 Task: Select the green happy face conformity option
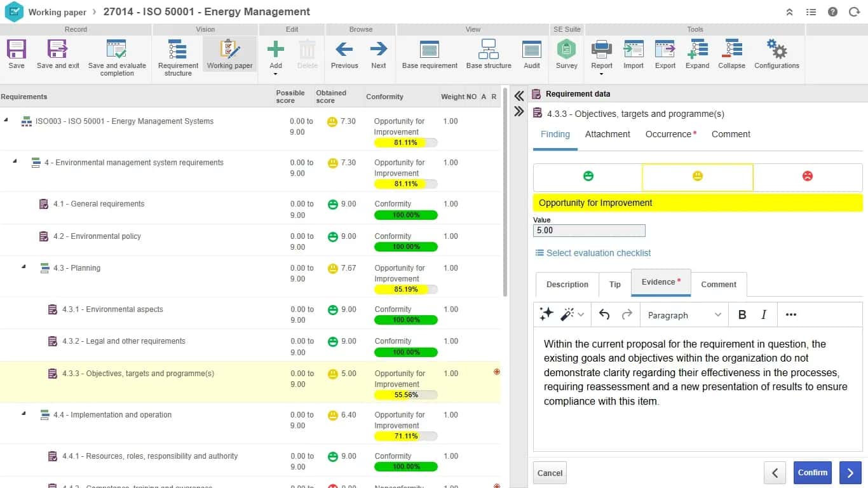(x=588, y=177)
